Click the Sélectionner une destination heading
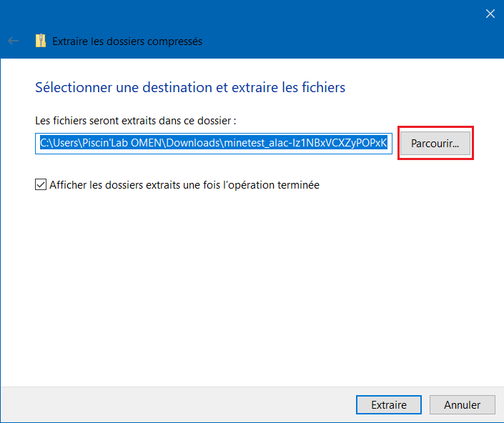Image resolution: width=504 pixels, height=423 pixels. click(x=189, y=88)
